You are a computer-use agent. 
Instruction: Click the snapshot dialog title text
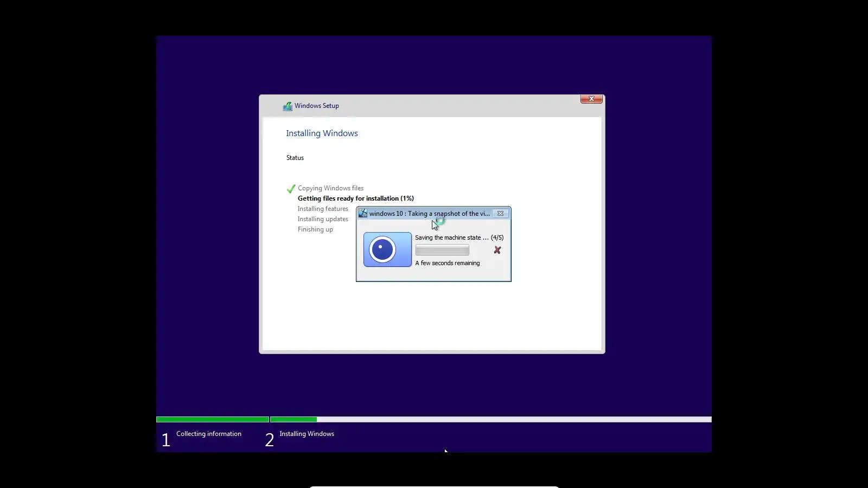(x=430, y=214)
